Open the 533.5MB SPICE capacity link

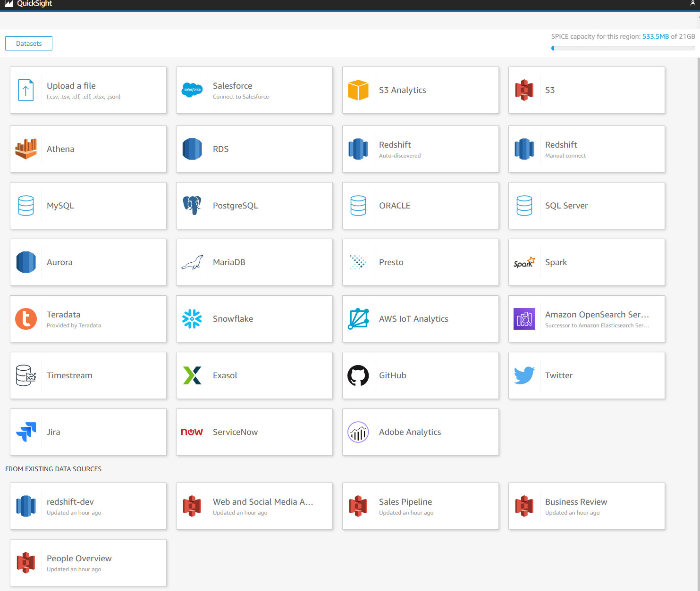pyautogui.click(x=656, y=36)
